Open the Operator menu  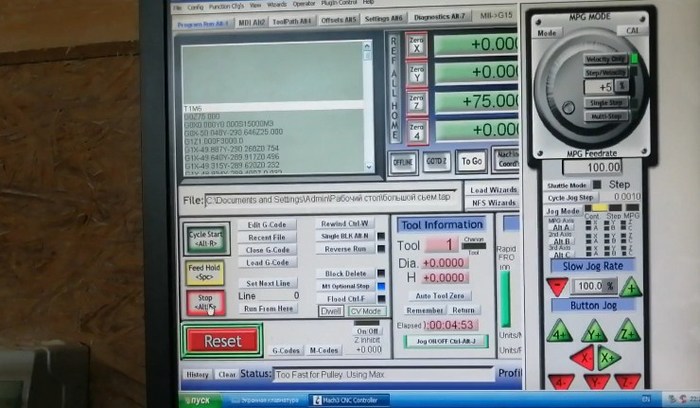pos(304,4)
